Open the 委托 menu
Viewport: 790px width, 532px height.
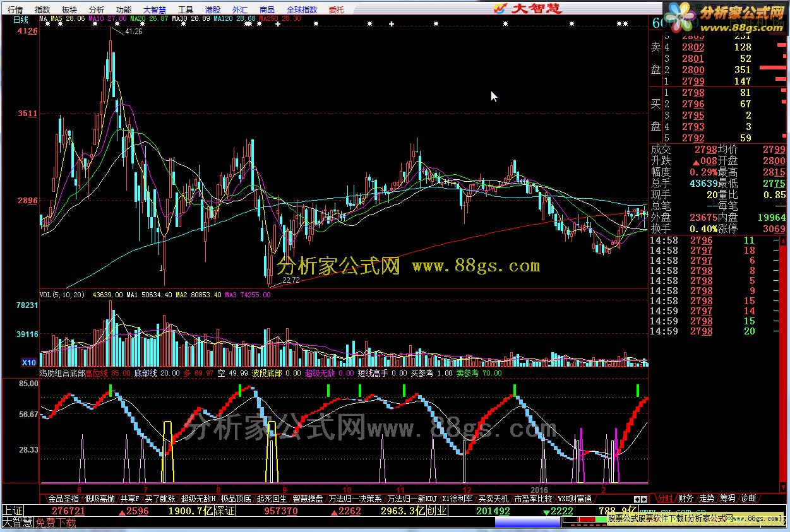click(x=337, y=9)
